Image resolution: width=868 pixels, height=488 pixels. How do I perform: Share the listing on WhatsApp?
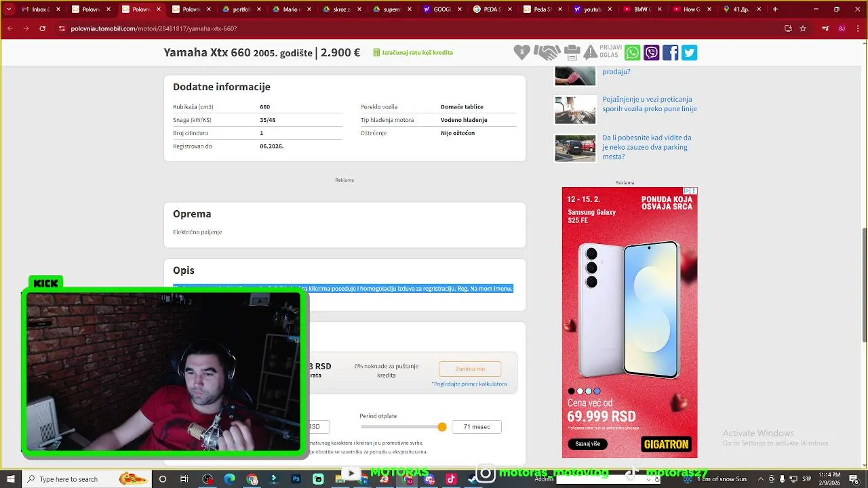632,52
